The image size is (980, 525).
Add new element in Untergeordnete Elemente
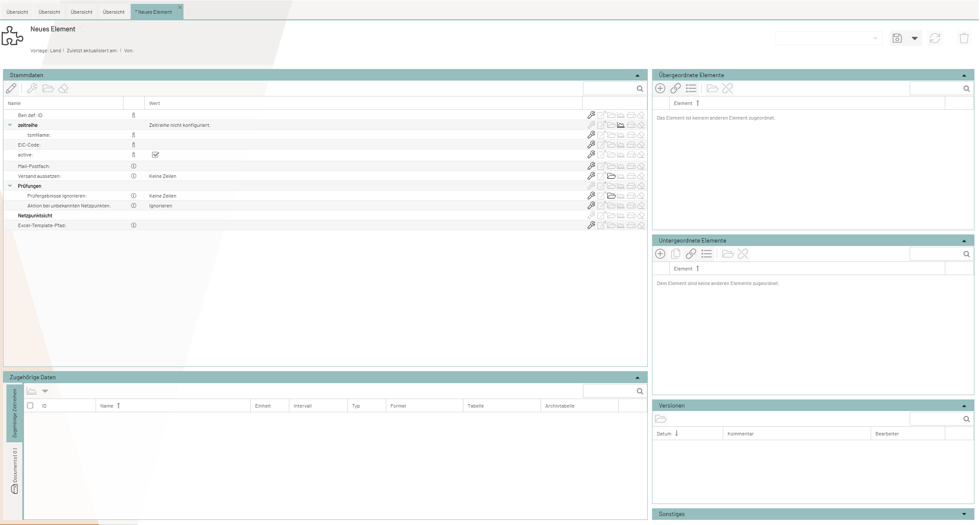point(660,254)
